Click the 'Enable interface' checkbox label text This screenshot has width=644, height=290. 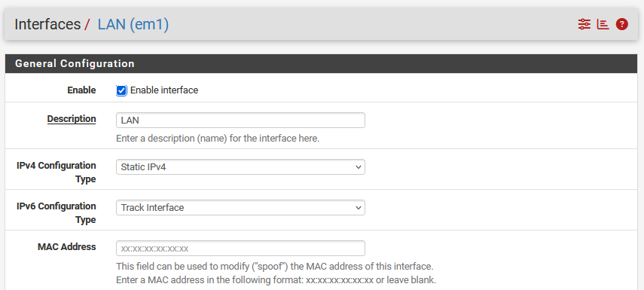coord(164,90)
